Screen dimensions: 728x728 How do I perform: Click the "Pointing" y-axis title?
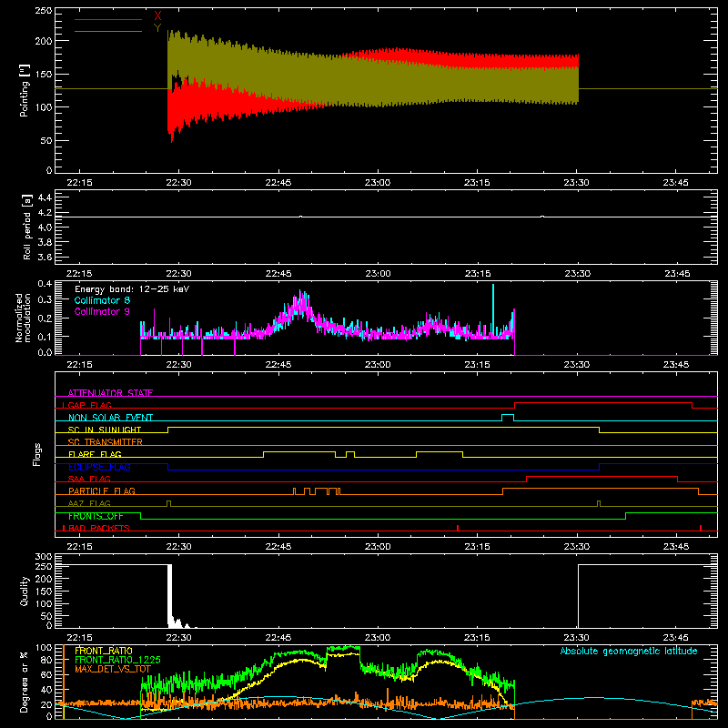click(x=25, y=90)
